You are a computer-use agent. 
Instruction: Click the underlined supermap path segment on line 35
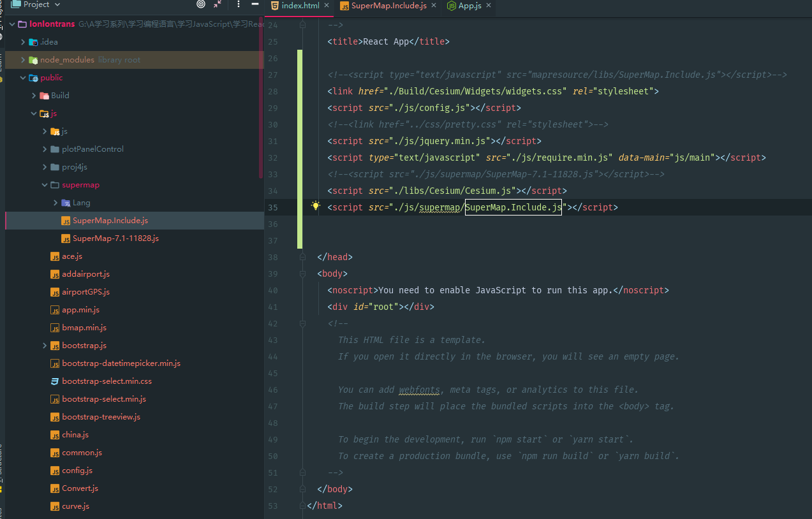click(439, 207)
